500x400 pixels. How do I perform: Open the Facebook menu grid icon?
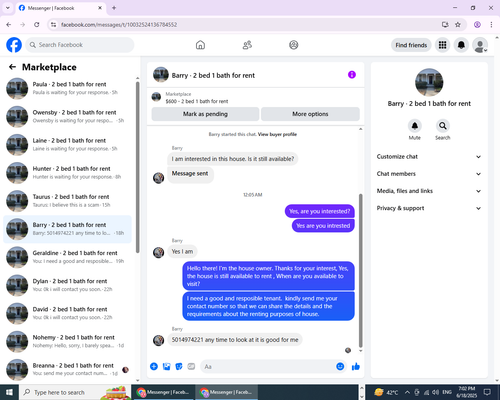(x=442, y=45)
